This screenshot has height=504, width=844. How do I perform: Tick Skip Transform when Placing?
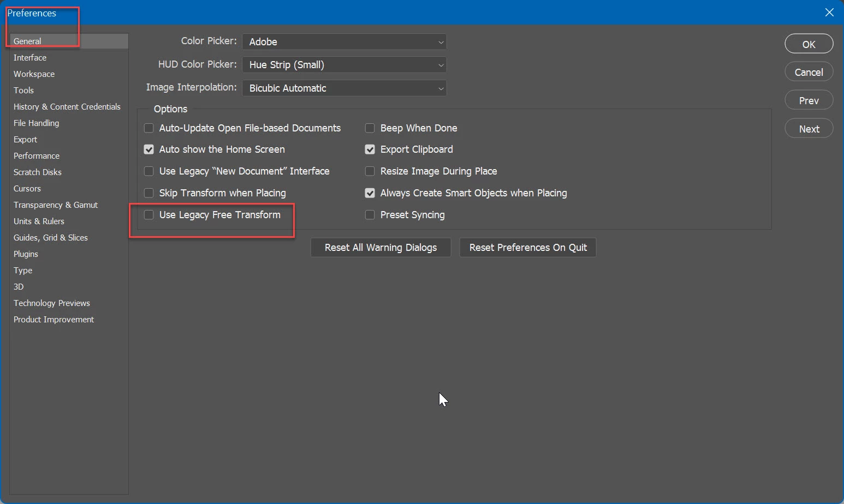(148, 193)
